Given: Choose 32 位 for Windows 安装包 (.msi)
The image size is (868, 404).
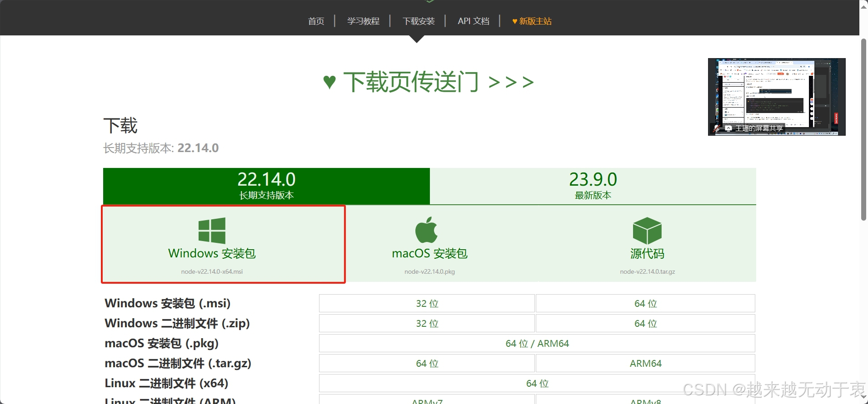Looking at the screenshot, I should click(427, 303).
